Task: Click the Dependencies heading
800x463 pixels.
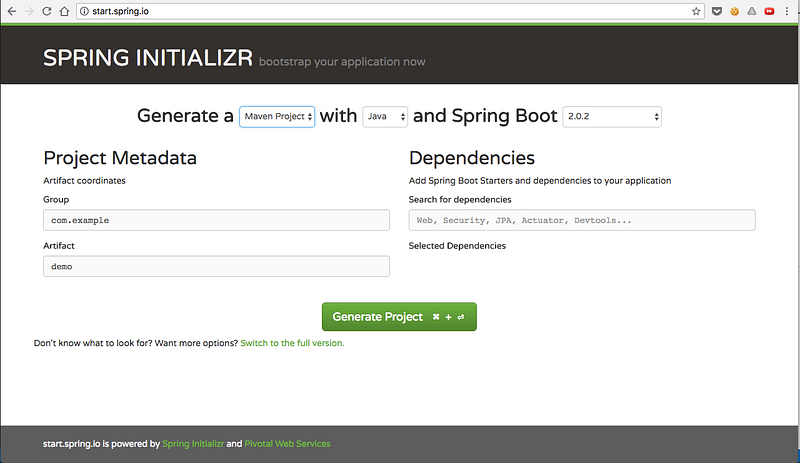Action: tap(471, 158)
